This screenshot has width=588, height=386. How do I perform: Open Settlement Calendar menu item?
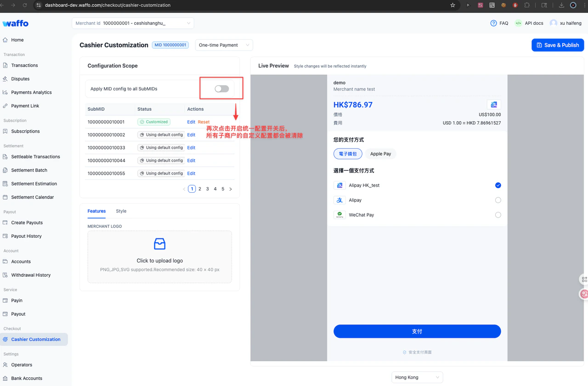pos(33,197)
